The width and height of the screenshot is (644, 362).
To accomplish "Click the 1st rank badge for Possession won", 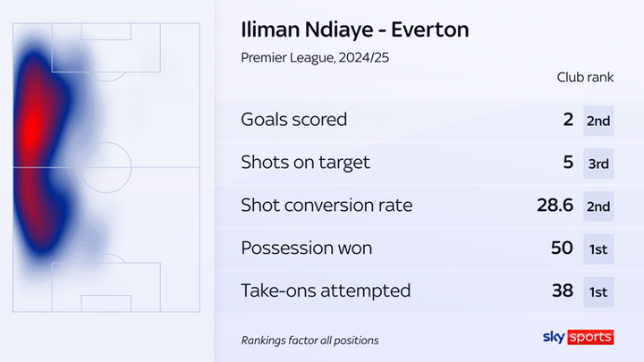I will tap(598, 249).
